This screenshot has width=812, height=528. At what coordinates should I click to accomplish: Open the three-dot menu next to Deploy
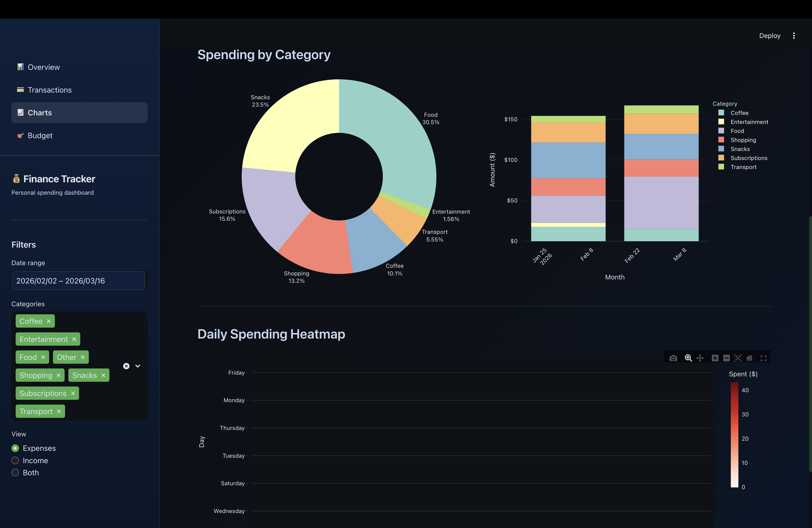(794, 35)
